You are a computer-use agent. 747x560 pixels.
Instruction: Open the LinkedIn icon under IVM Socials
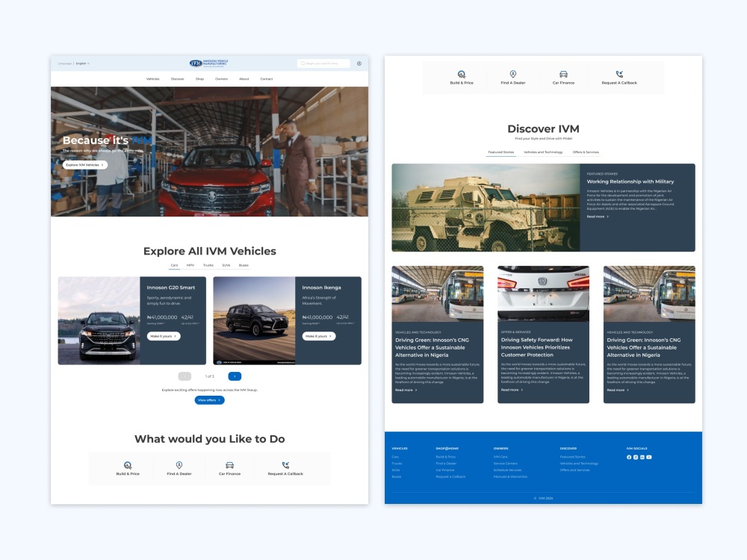[642, 457]
